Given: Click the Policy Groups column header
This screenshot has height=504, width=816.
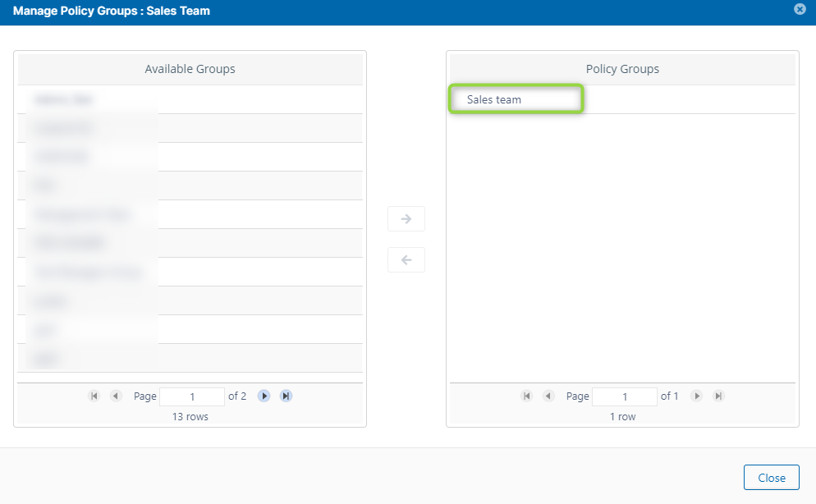Looking at the screenshot, I should 622,69.
